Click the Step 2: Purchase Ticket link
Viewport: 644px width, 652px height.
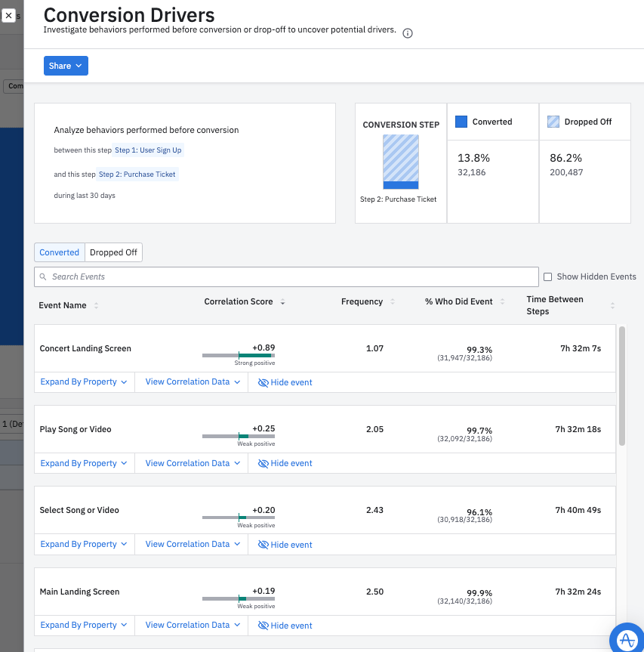point(137,175)
